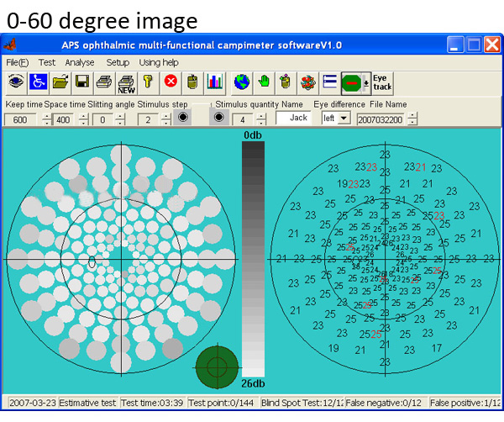Screen dimensions: 504x422
Task: Click the globe icon
Action: (242, 82)
